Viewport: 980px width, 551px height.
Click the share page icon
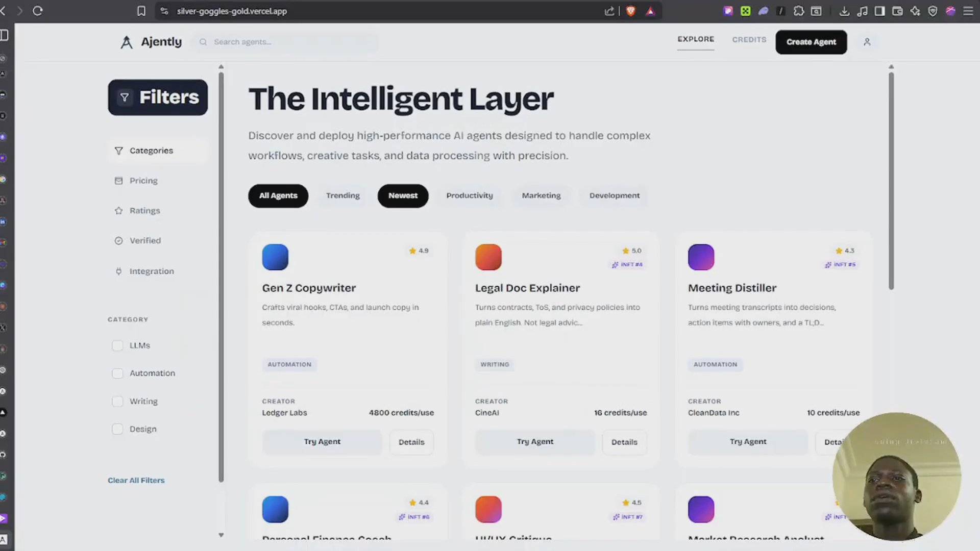tap(609, 11)
